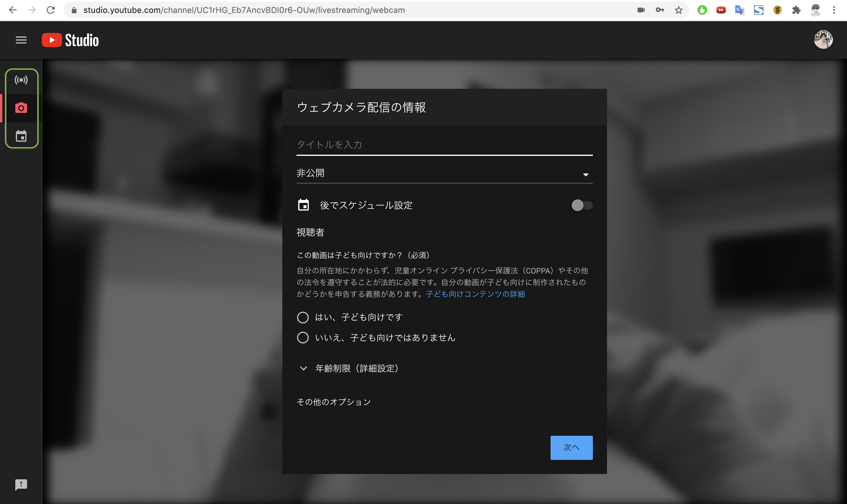Bookmark this page with star icon
This screenshot has height=504, width=847.
point(678,10)
